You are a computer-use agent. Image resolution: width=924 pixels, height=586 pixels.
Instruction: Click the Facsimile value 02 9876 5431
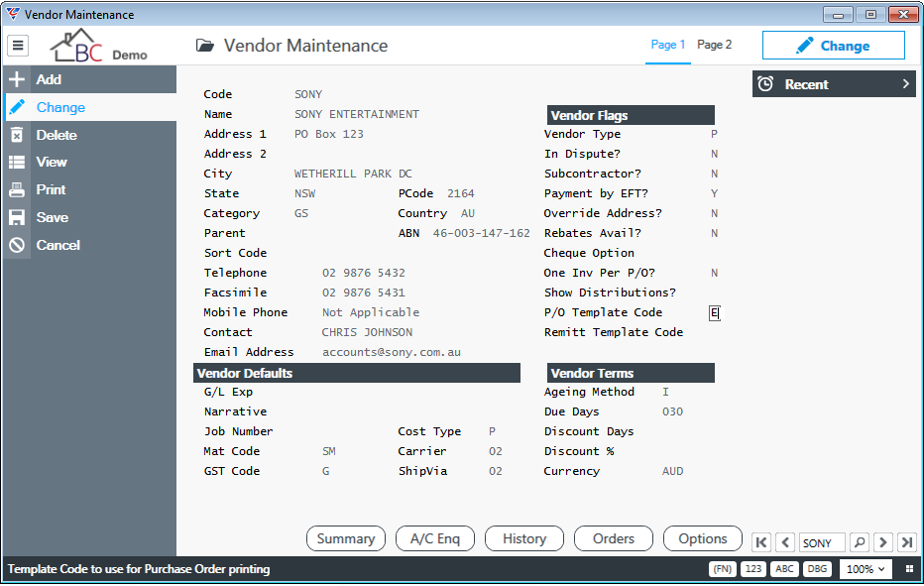[364, 293]
